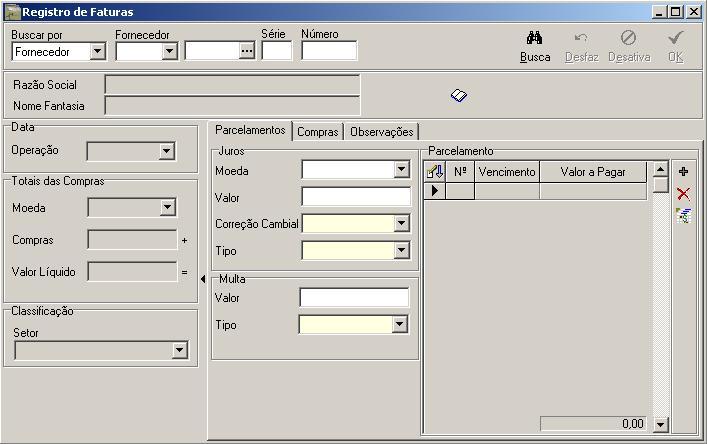Expand the Juros Moeda dropdown
The width and height of the screenshot is (707, 444).
pos(401,170)
